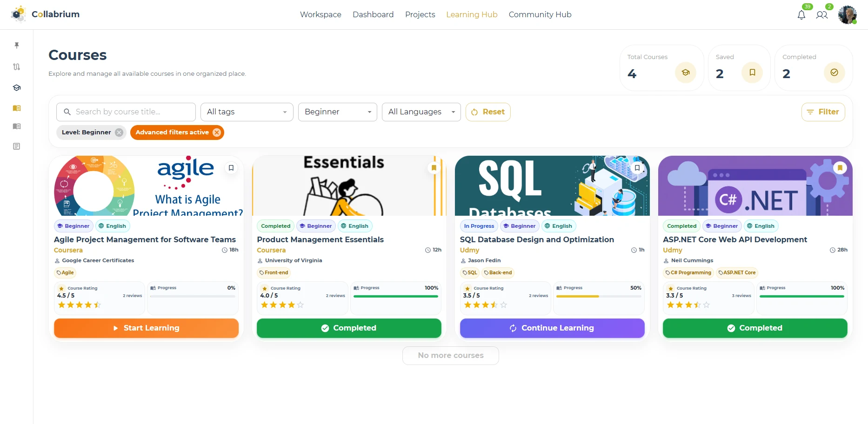Screen dimensions: 868x424
Task: Open the SQL Databases course thumbnail
Action: point(552,185)
